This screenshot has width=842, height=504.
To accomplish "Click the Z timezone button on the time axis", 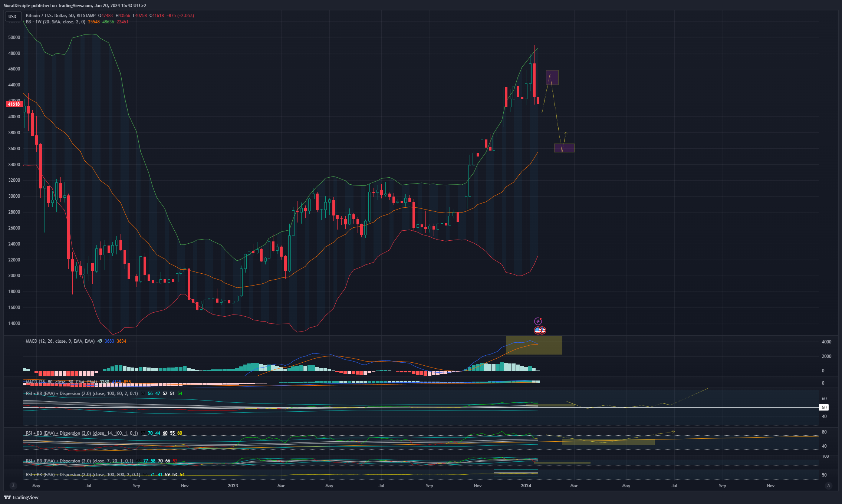I will [13, 485].
